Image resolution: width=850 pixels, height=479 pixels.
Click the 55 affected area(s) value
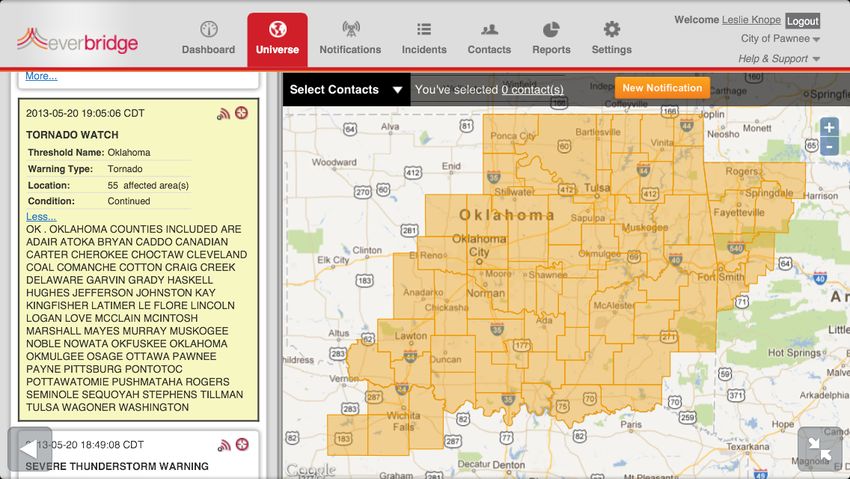148,185
